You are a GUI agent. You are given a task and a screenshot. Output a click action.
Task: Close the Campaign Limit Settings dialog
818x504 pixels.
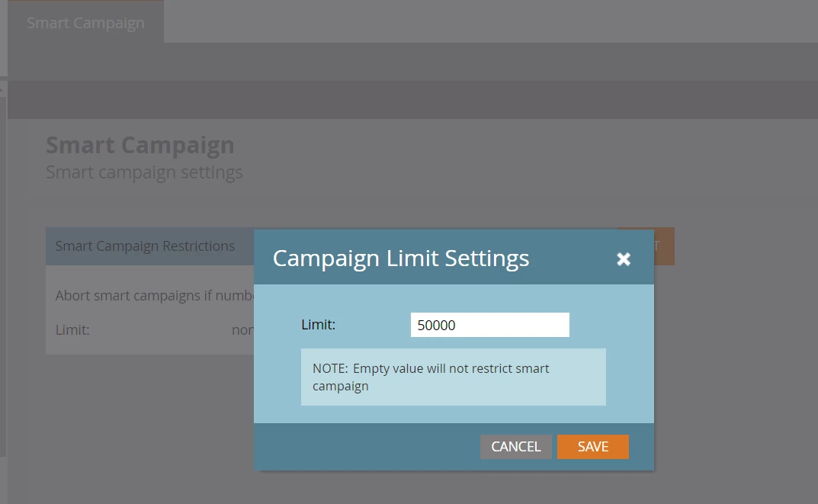click(624, 258)
